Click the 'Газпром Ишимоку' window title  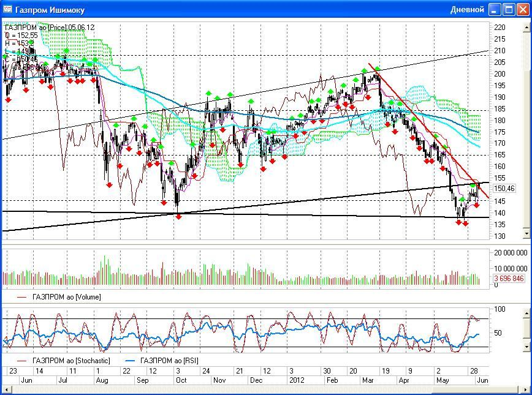(50, 10)
